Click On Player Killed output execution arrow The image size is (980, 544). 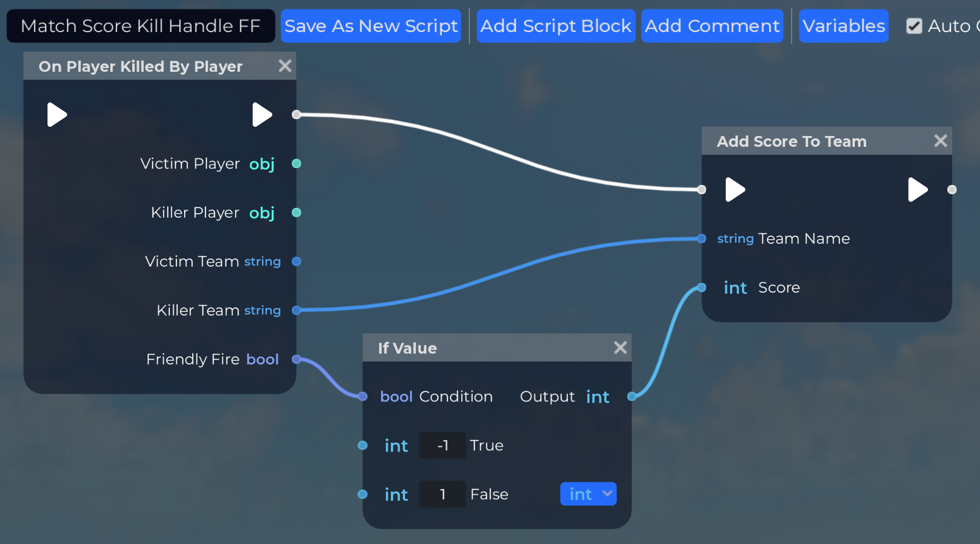coord(262,115)
